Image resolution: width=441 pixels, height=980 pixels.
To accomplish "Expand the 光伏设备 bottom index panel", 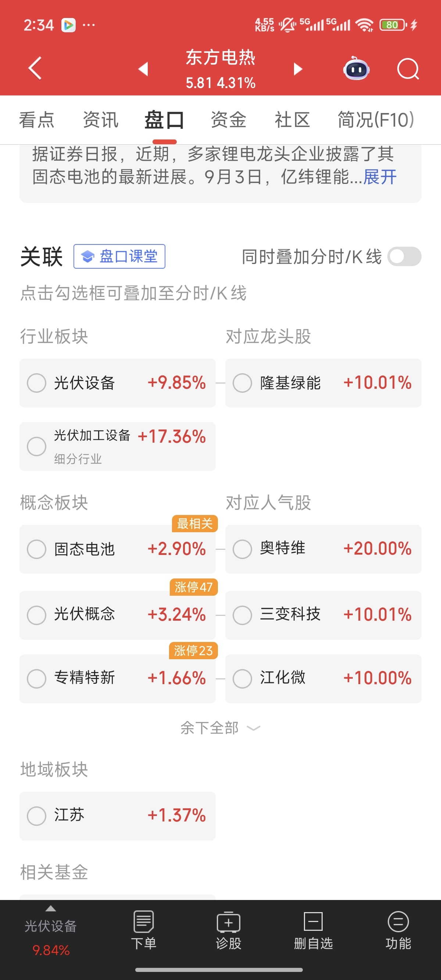I will click(x=51, y=930).
